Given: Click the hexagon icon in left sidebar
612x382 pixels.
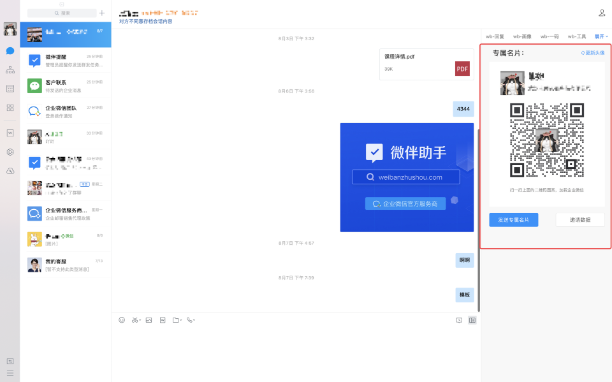Looking at the screenshot, I should (x=10, y=152).
